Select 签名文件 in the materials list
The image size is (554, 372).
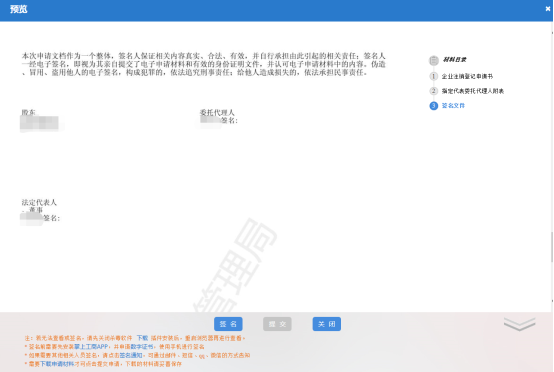(x=453, y=106)
